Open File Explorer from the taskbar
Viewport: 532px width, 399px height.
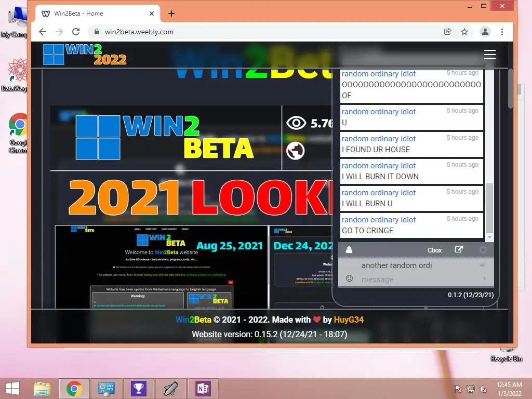coord(42,389)
